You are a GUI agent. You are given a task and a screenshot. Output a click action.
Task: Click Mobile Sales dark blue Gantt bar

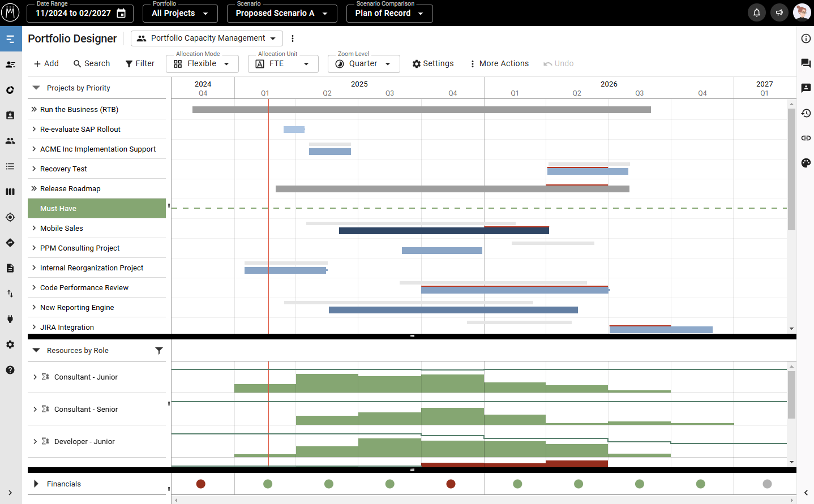[444, 231]
